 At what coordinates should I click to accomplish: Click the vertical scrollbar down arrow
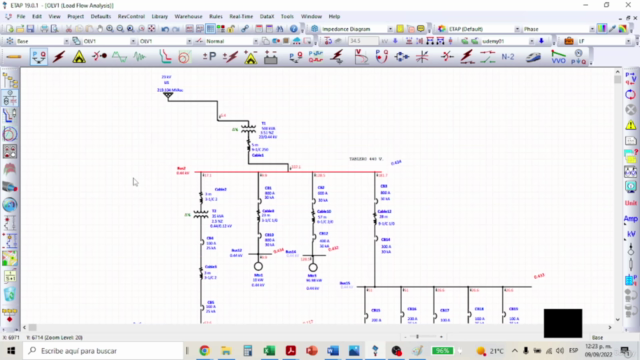click(618, 320)
